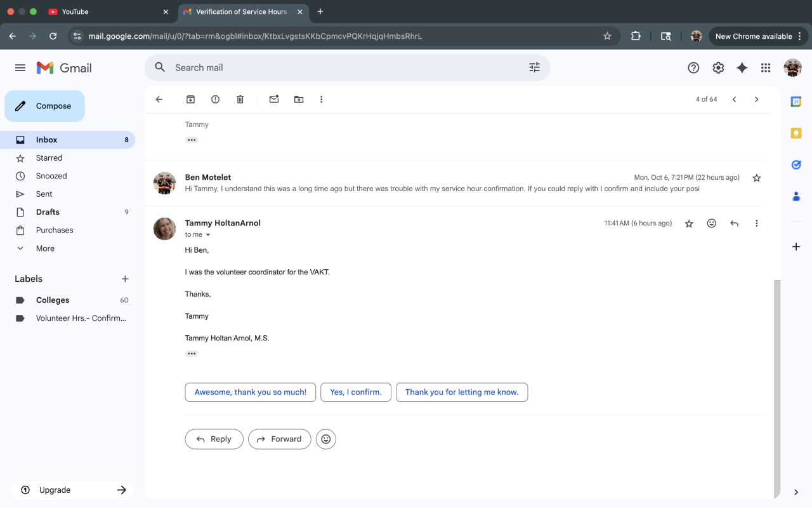Screen dimensions: 812x508
Task: Expand the 'to me' recipient details
Action: tap(208, 235)
